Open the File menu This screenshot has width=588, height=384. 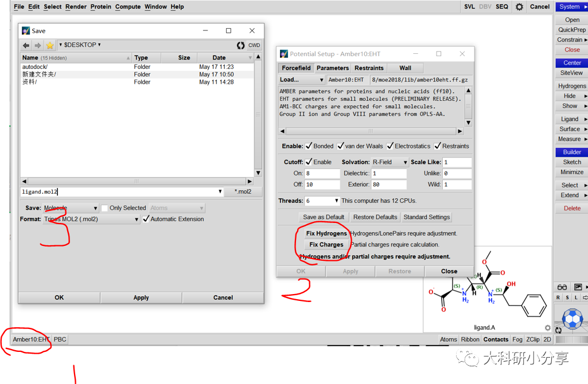[x=19, y=7]
